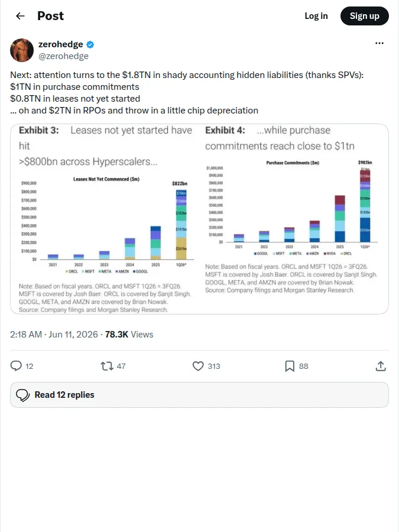The width and height of the screenshot is (399, 532).
Task: Open zerohedge's profile picture
Action: [x=22, y=50]
